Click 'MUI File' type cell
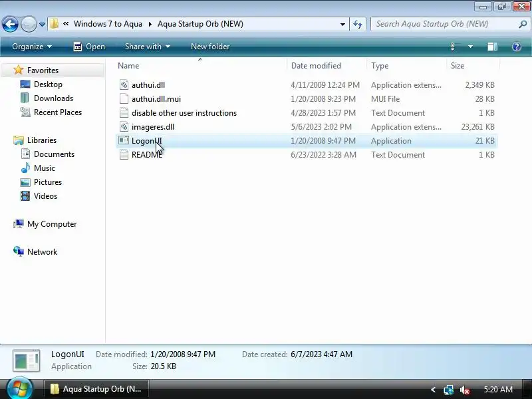Viewport: 532px width, 399px height. pyautogui.click(x=386, y=98)
